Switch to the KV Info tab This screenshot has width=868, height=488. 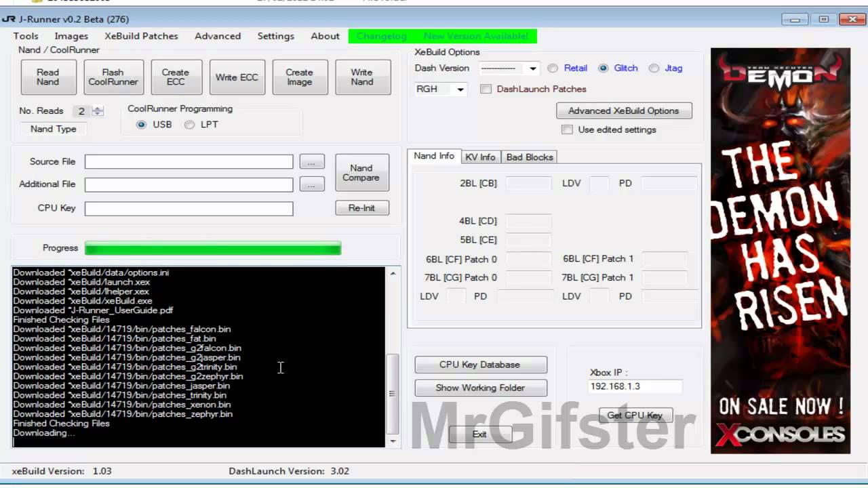(480, 157)
